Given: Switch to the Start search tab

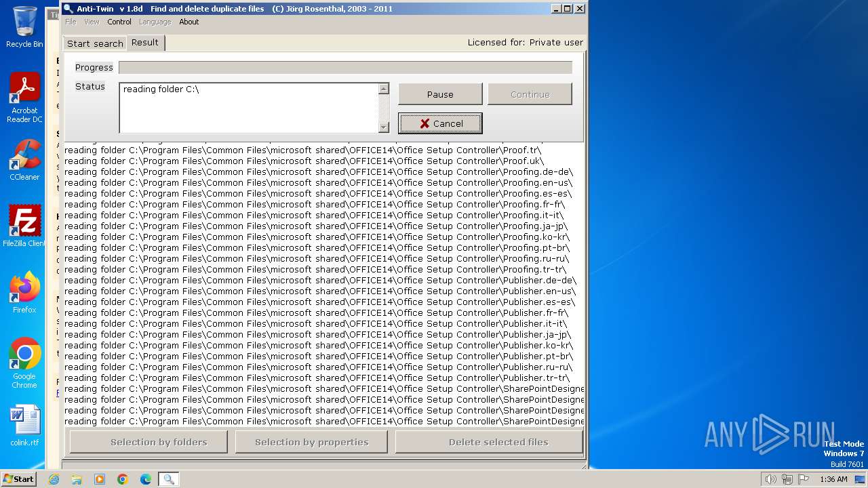Looking at the screenshot, I should point(95,43).
